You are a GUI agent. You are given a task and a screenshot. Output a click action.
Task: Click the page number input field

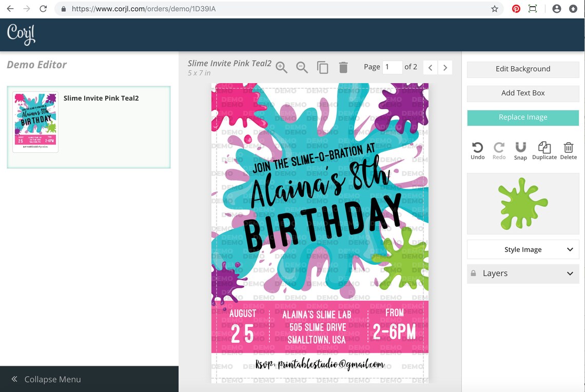tap(392, 67)
